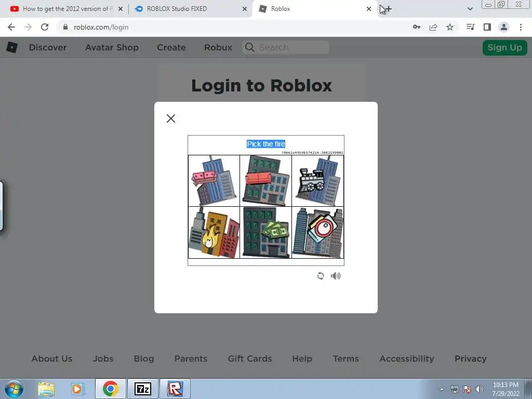The image size is (532, 399).
Task: Close the captcha dialog with X
Action: click(x=171, y=118)
